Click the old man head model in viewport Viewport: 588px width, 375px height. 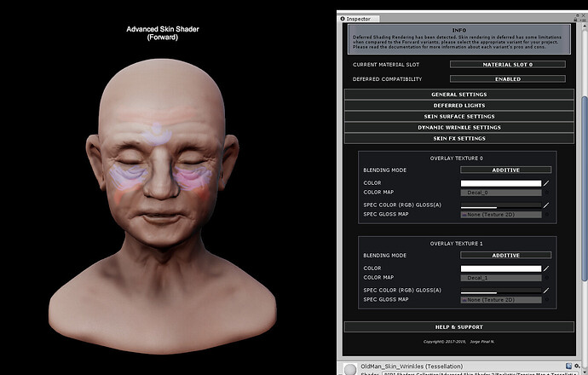click(x=163, y=206)
